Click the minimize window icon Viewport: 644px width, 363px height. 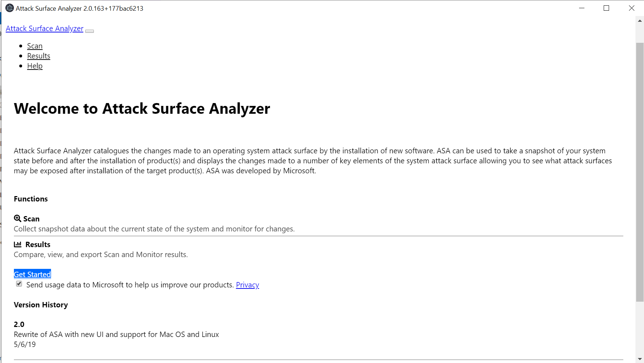coord(582,8)
